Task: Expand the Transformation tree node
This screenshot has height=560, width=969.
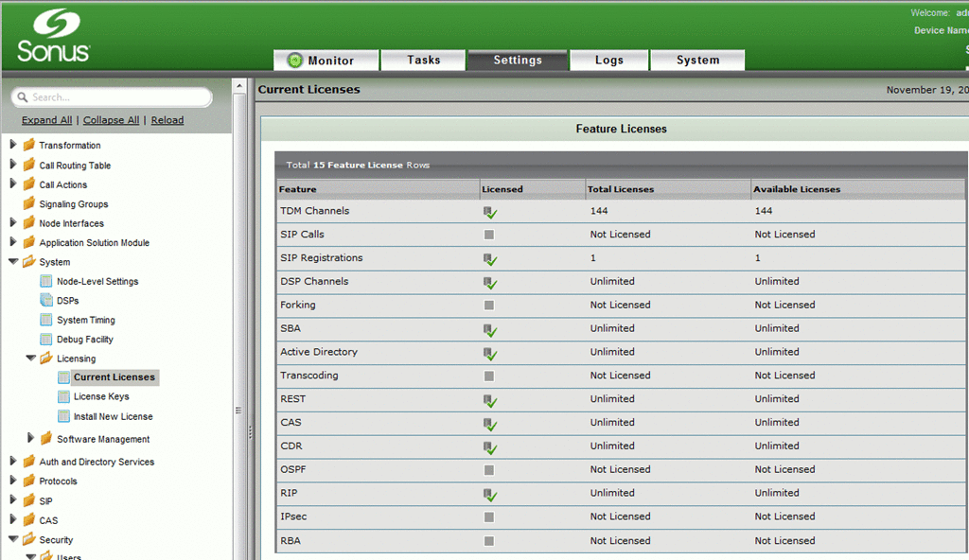Action: coord(13,145)
